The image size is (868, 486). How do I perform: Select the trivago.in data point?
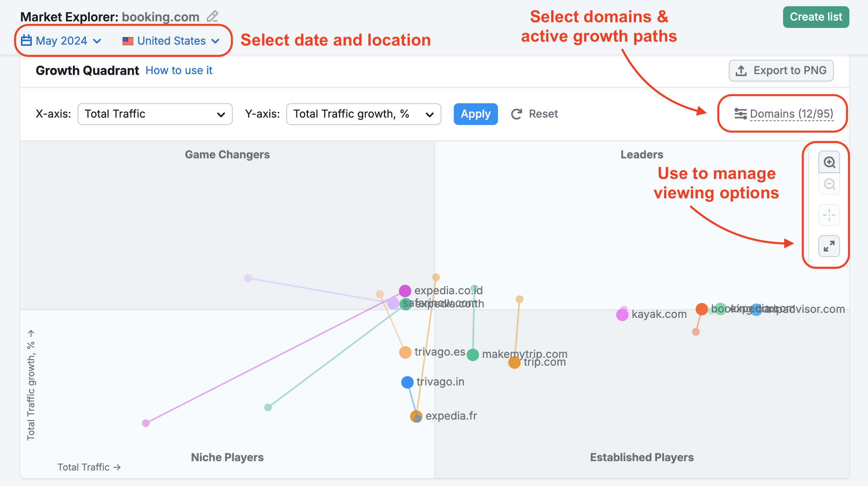[407, 382]
